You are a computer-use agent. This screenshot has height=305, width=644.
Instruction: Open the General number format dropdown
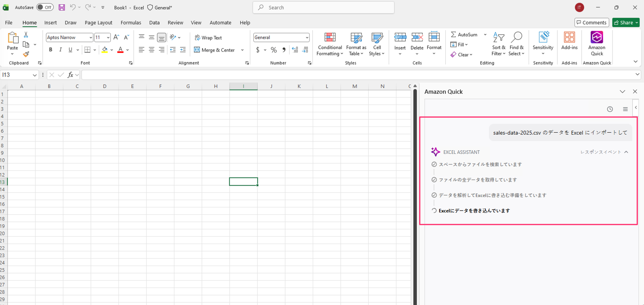pos(307,37)
